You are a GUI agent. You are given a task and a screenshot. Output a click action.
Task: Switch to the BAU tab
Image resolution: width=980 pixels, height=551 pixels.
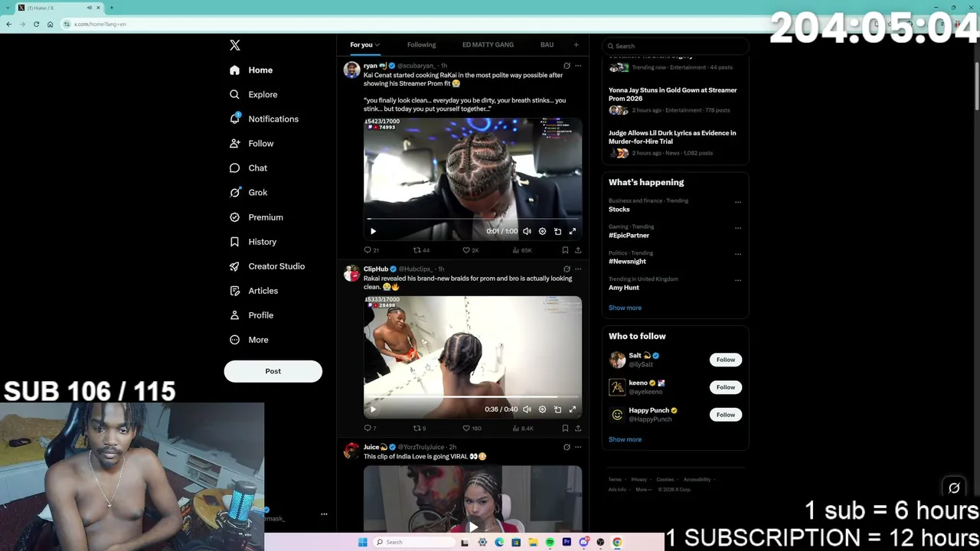pos(547,45)
